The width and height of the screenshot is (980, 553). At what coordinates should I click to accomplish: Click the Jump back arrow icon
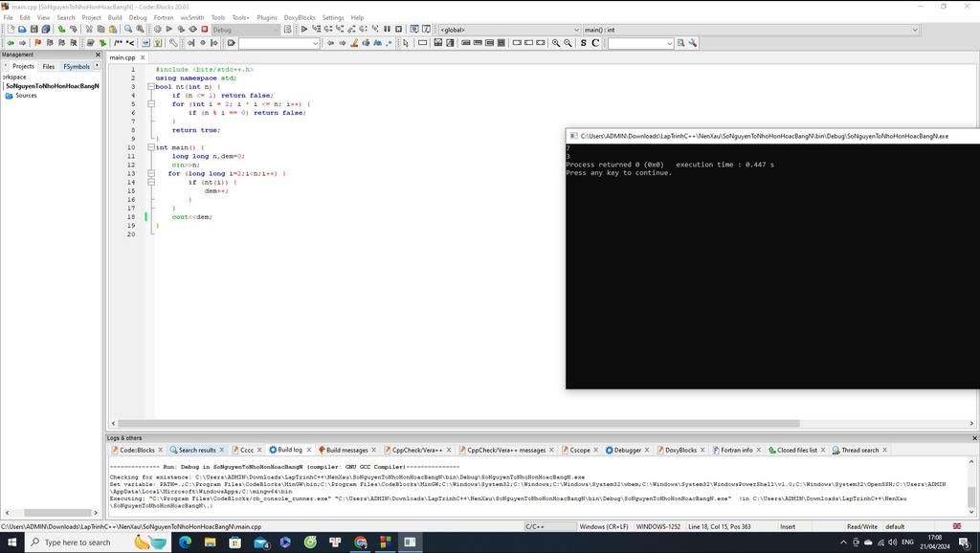(x=11, y=43)
